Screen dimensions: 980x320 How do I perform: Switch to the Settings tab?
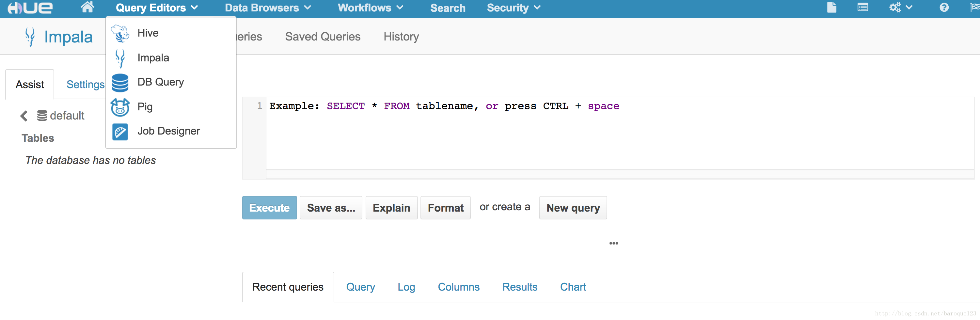click(x=85, y=85)
